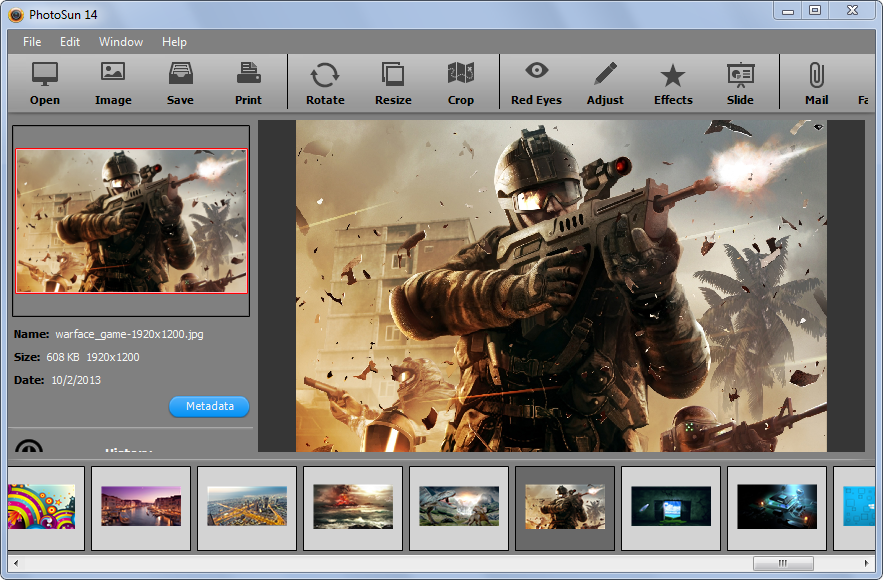Click the main soldier image in the viewer
This screenshot has height=580, width=883.
click(x=561, y=285)
